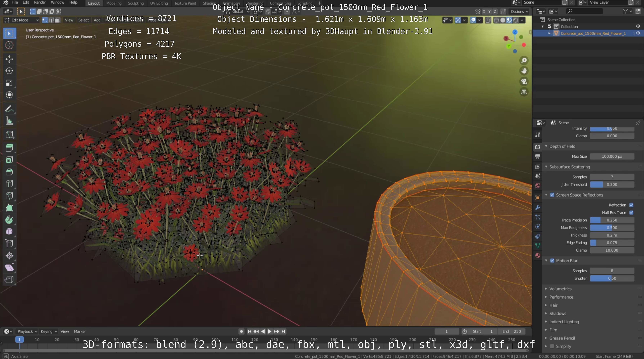Image resolution: width=644 pixels, height=359 pixels.
Task: Switch to the Texture Paint workspace tab
Action: click(x=185, y=3)
